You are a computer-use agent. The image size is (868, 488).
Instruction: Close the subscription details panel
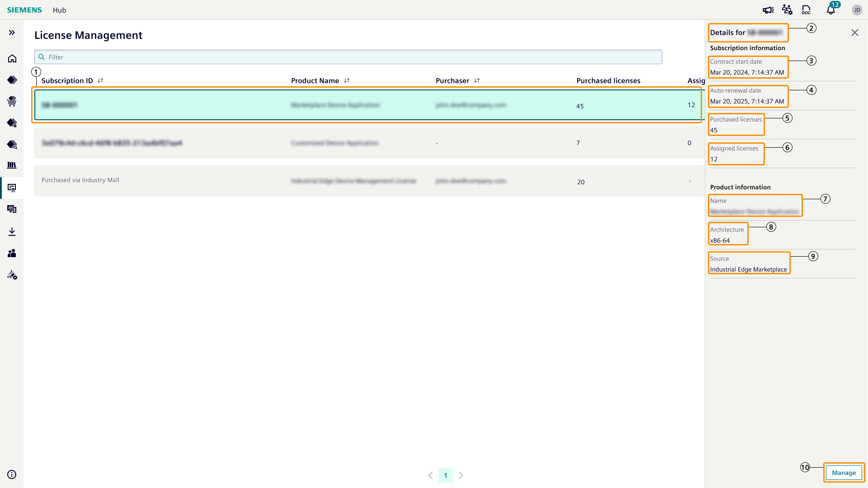pyautogui.click(x=854, y=33)
